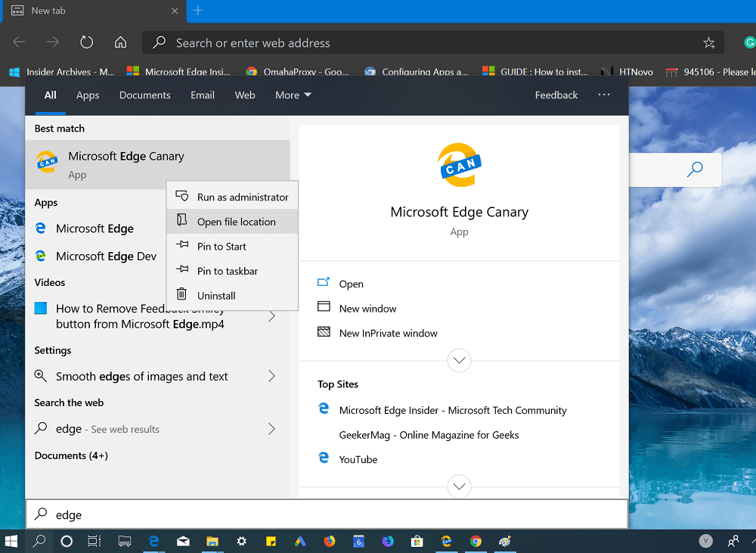The width and height of the screenshot is (756, 553).
Task: Open Firefox from the taskbar
Action: [x=330, y=541]
